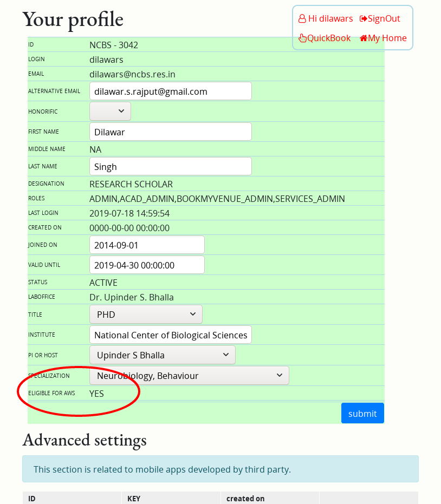The width and height of the screenshot is (441, 504).
Task: Click the ROLES label
Action: [x=36, y=198]
